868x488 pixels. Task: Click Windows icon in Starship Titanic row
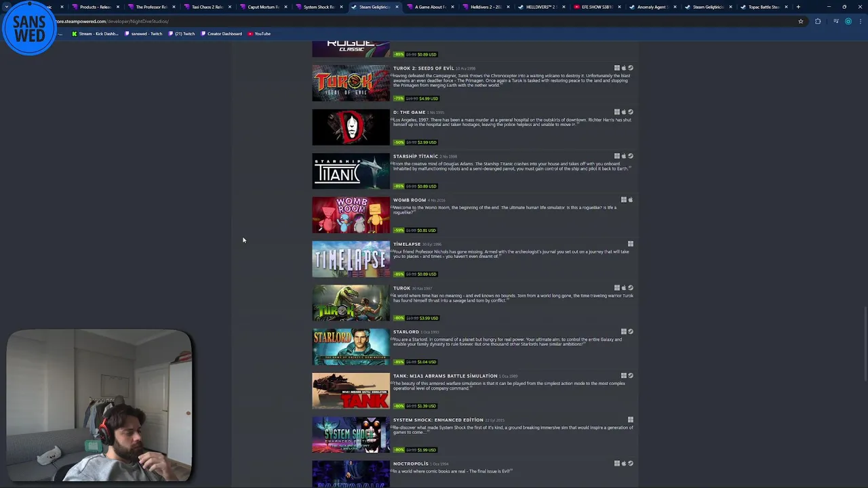(x=617, y=156)
